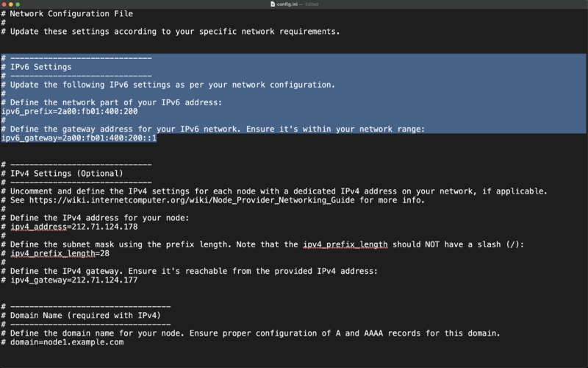The image size is (588, 368).
Task: Click the red close window button
Action: (4, 4)
